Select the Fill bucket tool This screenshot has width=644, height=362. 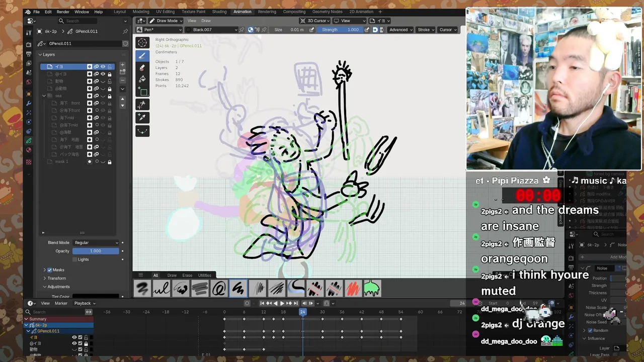[142, 79]
